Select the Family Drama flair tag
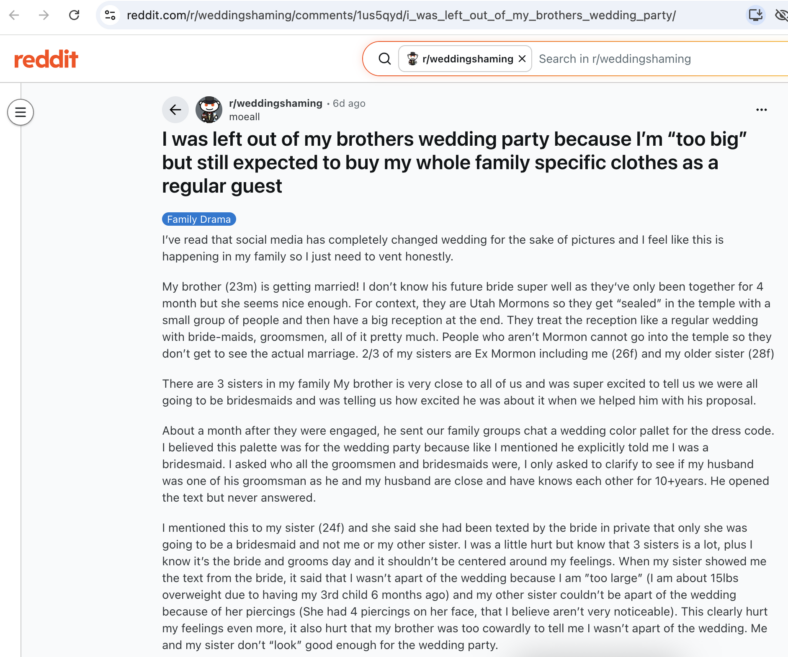 pyautogui.click(x=199, y=219)
